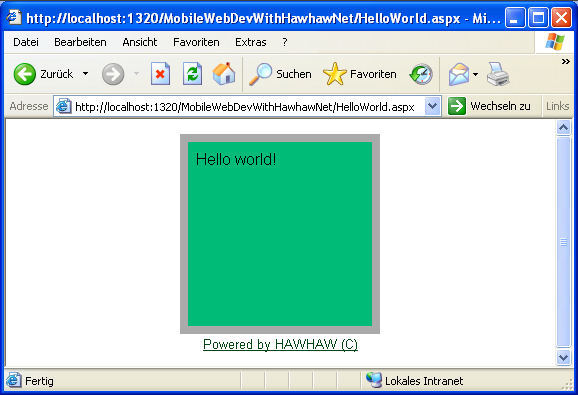
Task: Open the Favoriten menu in menu bar
Action: [x=196, y=42]
